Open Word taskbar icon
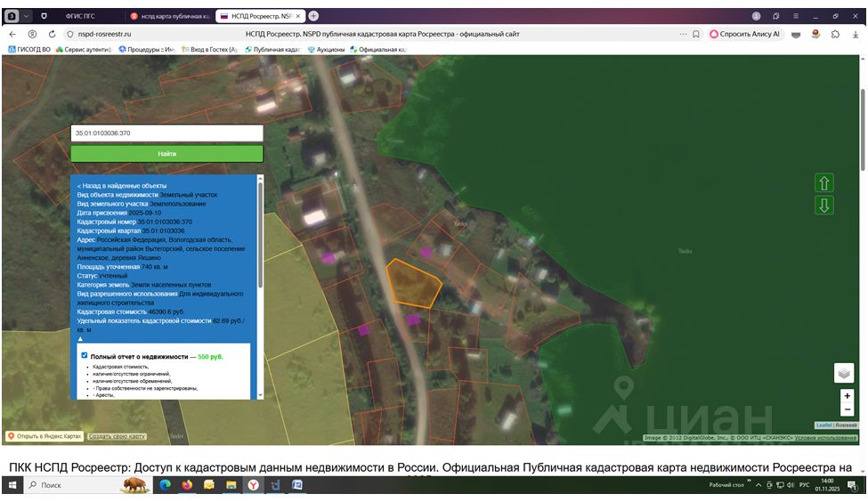Viewport: 868px width, 502px height. tap(297, 485)
